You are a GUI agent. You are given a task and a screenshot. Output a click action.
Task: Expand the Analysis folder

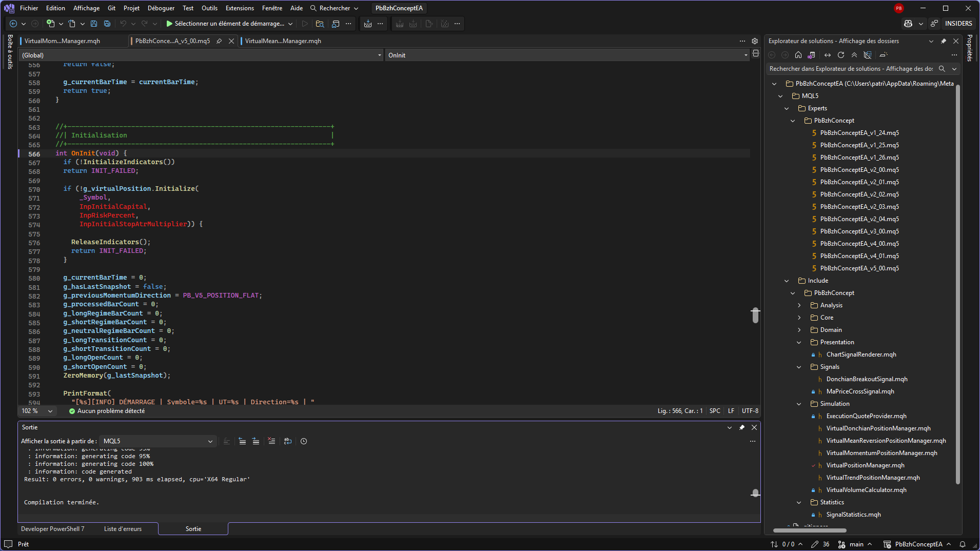click(799, 305)
